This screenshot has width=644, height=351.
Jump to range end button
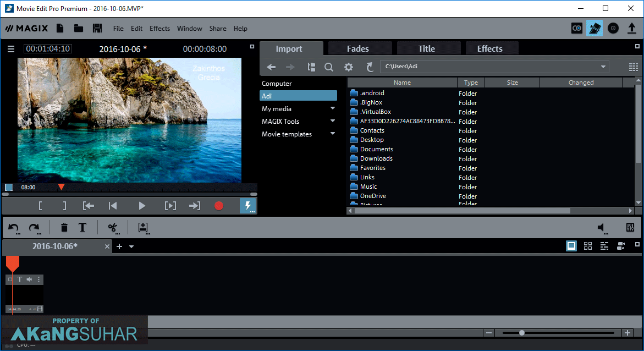195,206
